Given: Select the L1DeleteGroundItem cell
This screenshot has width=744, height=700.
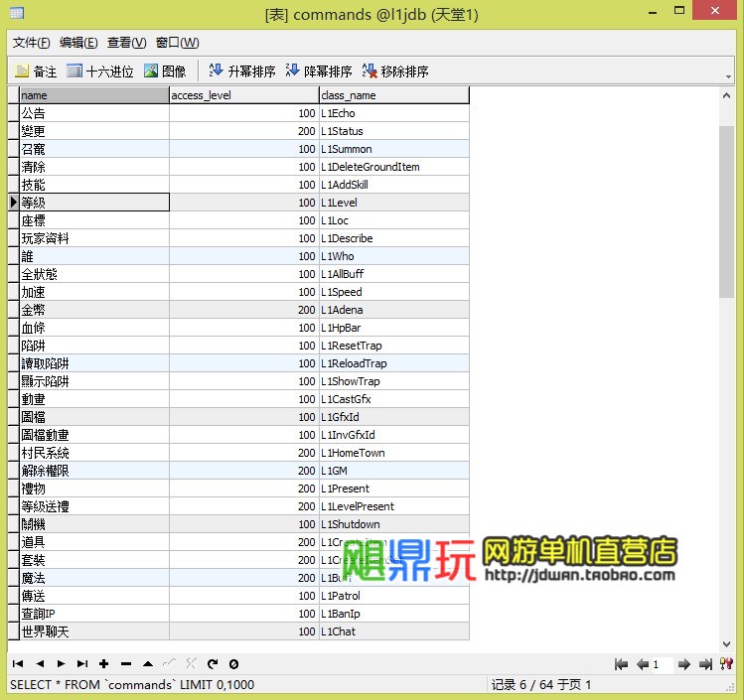Looking at the screenshot, I should tap(394, 167).
